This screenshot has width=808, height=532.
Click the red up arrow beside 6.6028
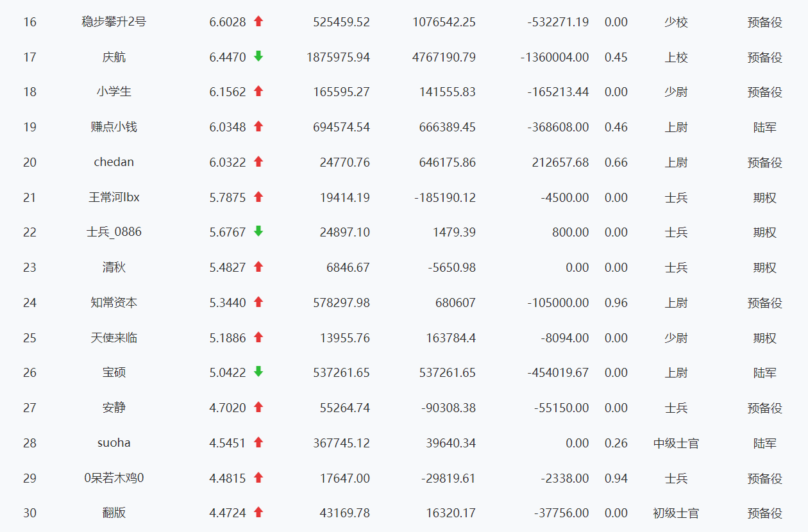click(258, 21)
